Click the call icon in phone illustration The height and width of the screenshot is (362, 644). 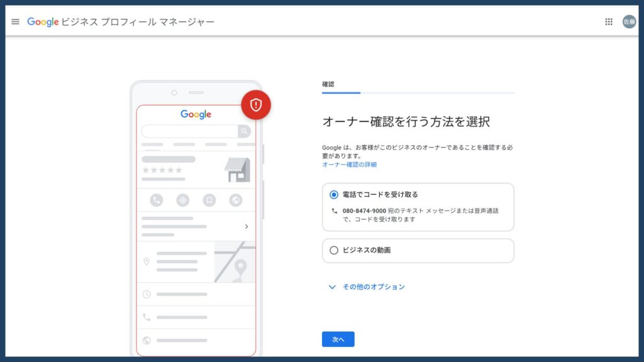click(157, 200)
